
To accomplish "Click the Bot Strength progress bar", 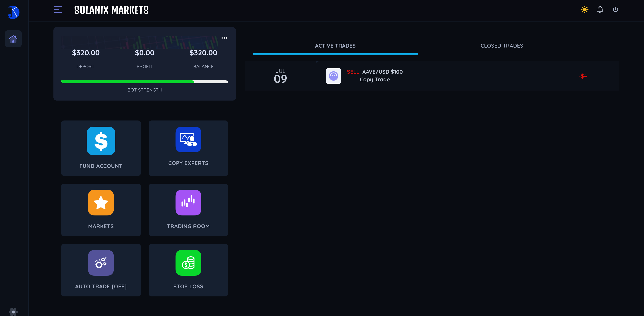I will point(145,82).
